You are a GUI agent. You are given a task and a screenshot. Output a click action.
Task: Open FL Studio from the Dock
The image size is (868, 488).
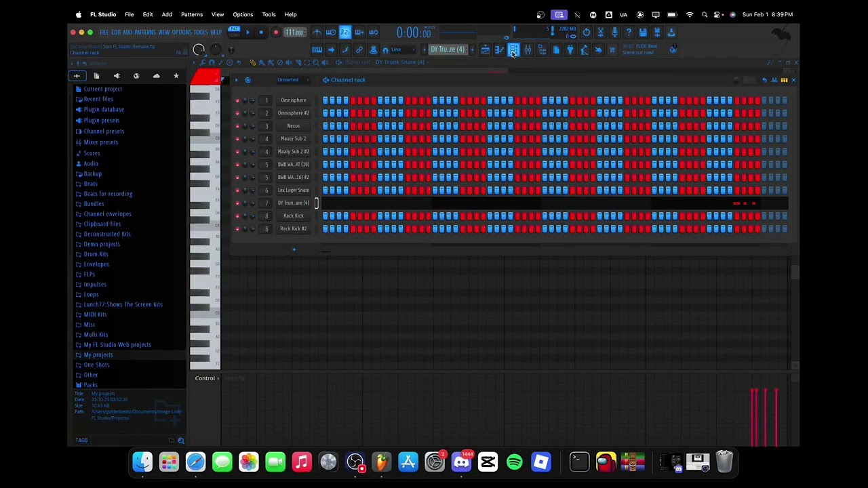pos(381,462)
